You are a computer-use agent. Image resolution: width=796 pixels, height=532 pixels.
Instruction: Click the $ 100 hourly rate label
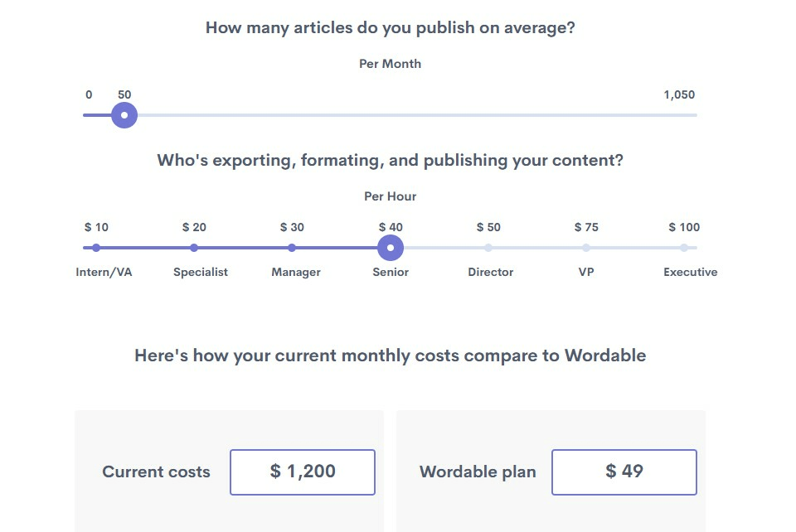tap(684, 228)
